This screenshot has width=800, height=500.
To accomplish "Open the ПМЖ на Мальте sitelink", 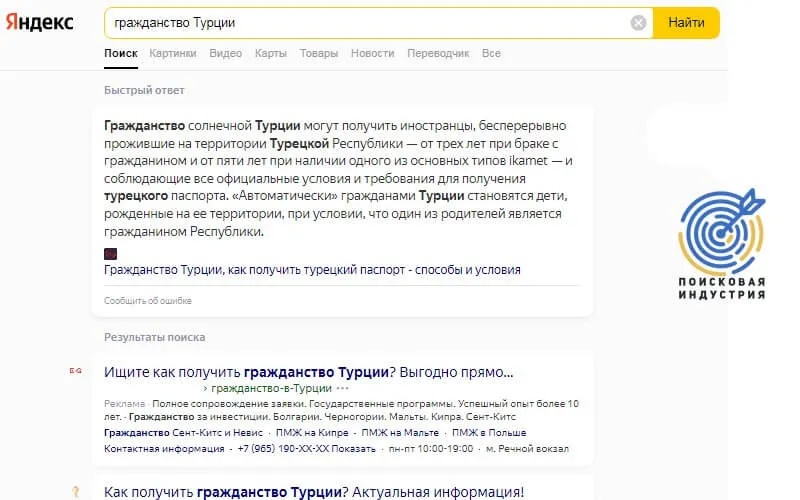I will pos(400,433).
